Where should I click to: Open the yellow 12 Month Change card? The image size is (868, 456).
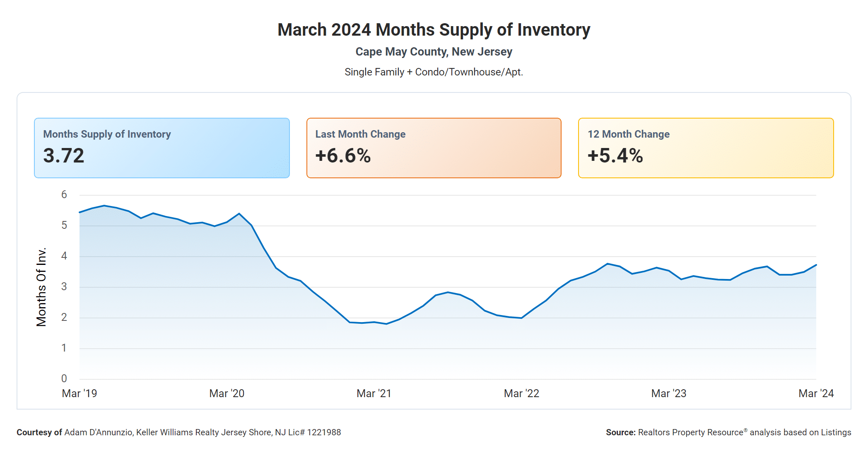pos(706,148)
